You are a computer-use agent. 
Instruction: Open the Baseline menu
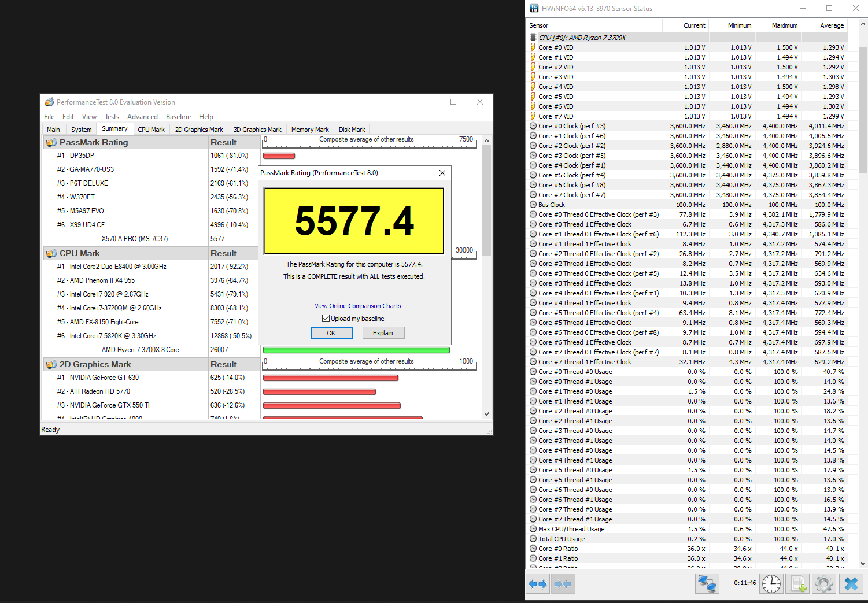[178, 117]
